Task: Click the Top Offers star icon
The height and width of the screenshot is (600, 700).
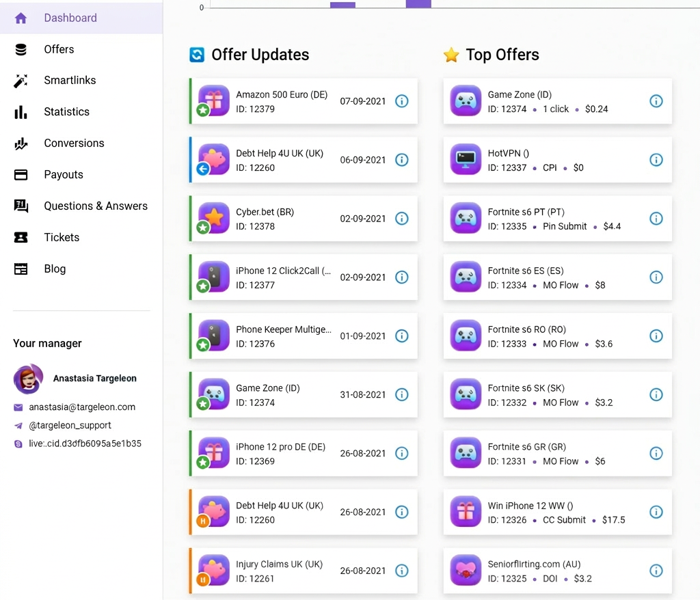Action: click(451, 55)
